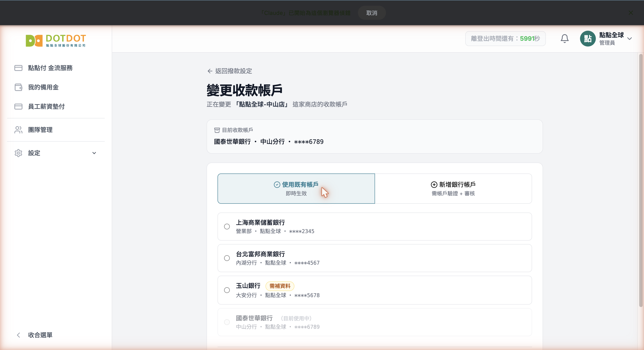Image resolution: width=644 pixels, height=350 pixels.
Task: Select the 玉山銀行 radio button
Action: [x=227, y=290]
